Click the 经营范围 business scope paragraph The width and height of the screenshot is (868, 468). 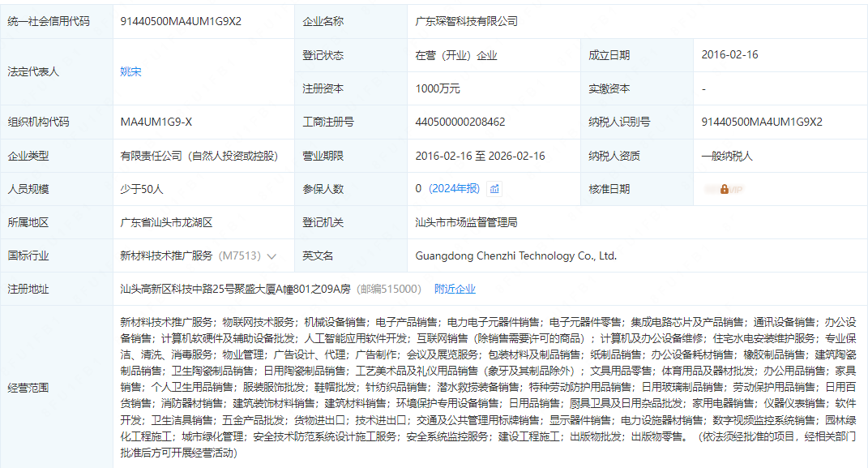[486, 387]
